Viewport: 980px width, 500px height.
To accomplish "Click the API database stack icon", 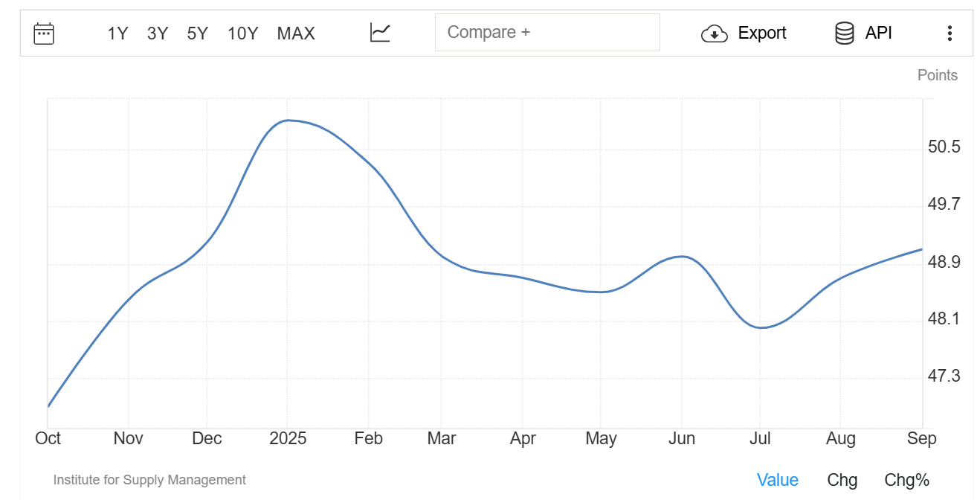I will [x=844, y=33].
